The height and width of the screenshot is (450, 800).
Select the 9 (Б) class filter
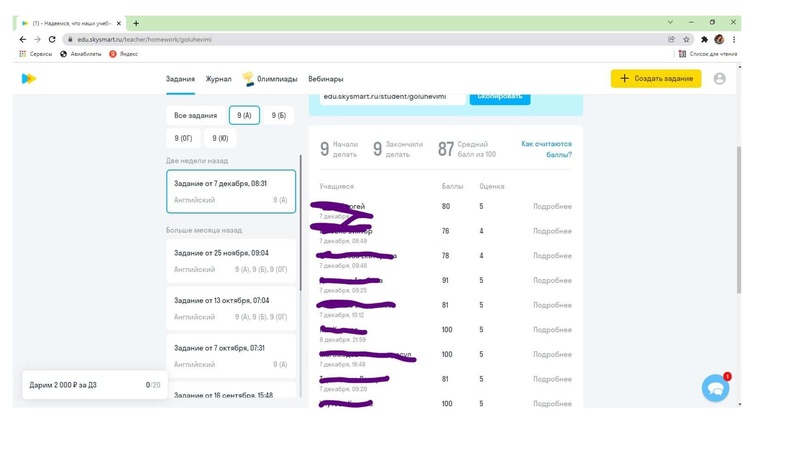click(x=278, y=116)
